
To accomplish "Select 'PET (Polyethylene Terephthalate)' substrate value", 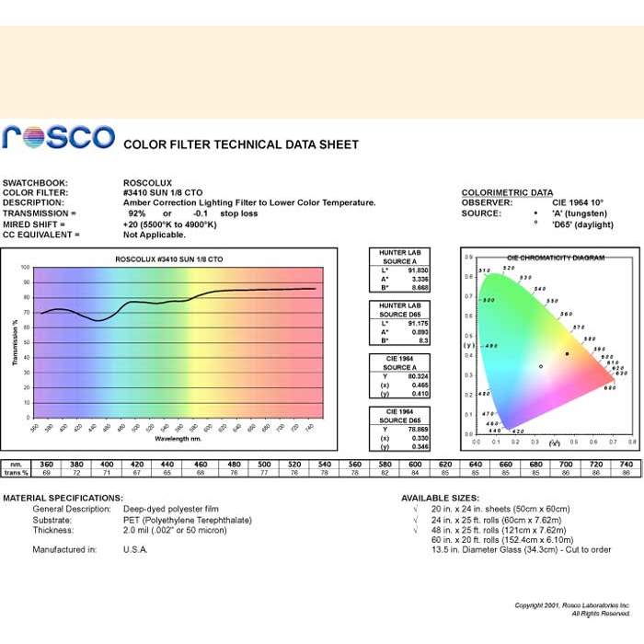I will coord(188,520).
